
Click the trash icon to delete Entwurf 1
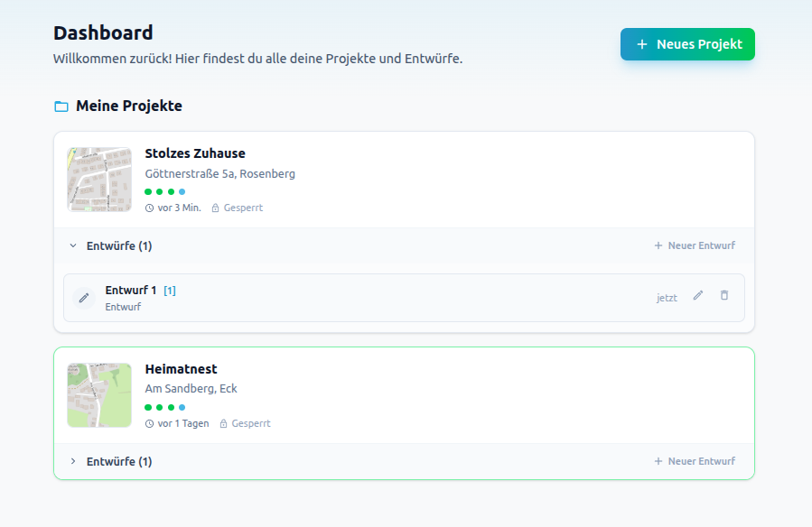tap(723, 295)
